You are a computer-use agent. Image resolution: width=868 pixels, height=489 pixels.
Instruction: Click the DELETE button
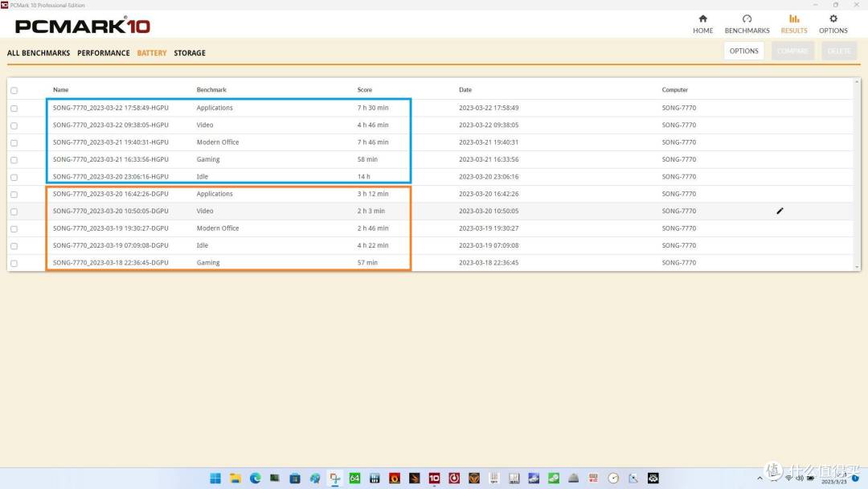pos(839,51)
